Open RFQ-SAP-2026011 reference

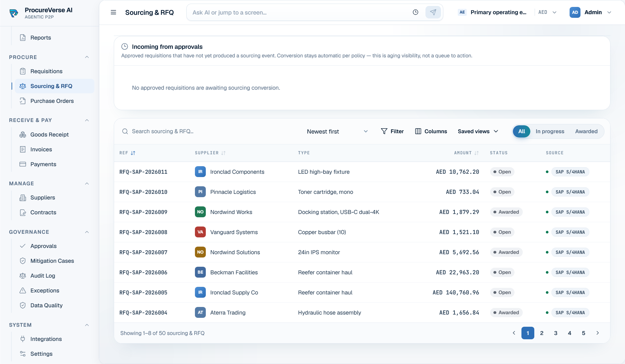click(143, 172)
